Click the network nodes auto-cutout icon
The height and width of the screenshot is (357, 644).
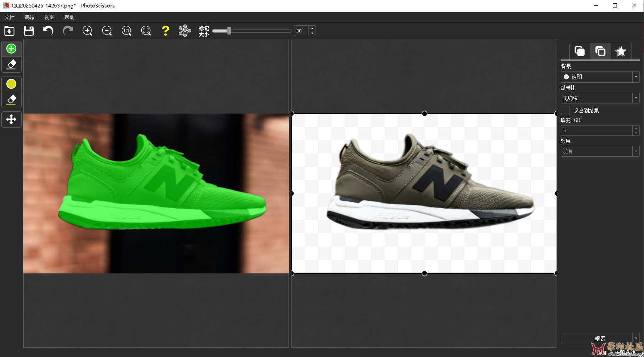(x=185, y=31)
